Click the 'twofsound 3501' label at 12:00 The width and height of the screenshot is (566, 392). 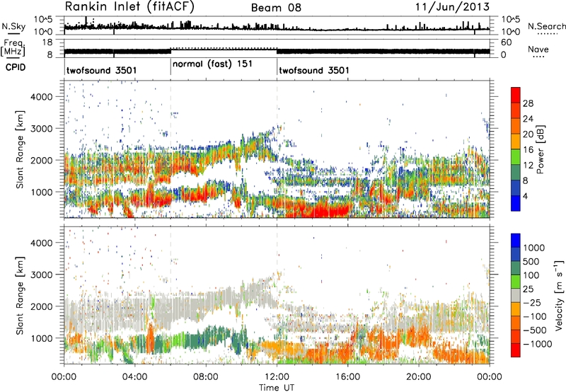pos(314,70)
